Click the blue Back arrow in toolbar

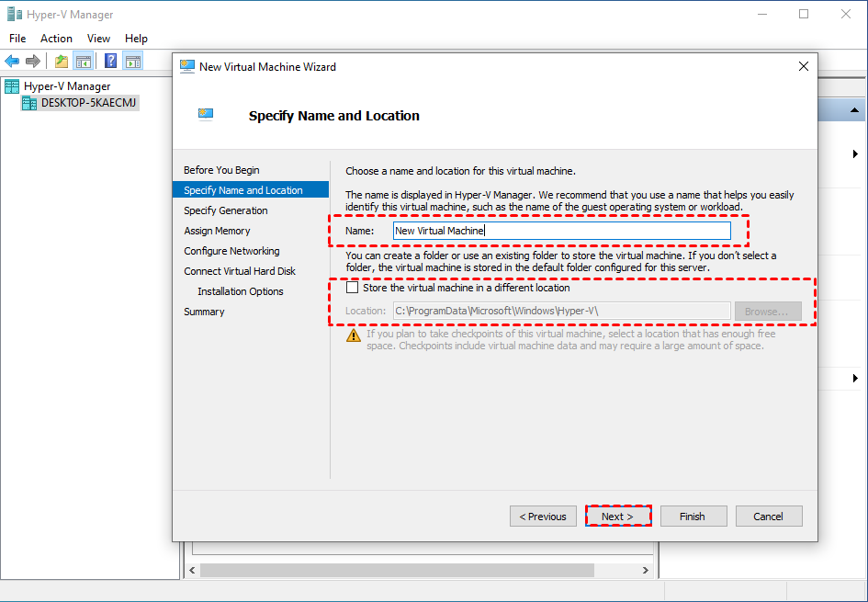(x=12, y=61)
